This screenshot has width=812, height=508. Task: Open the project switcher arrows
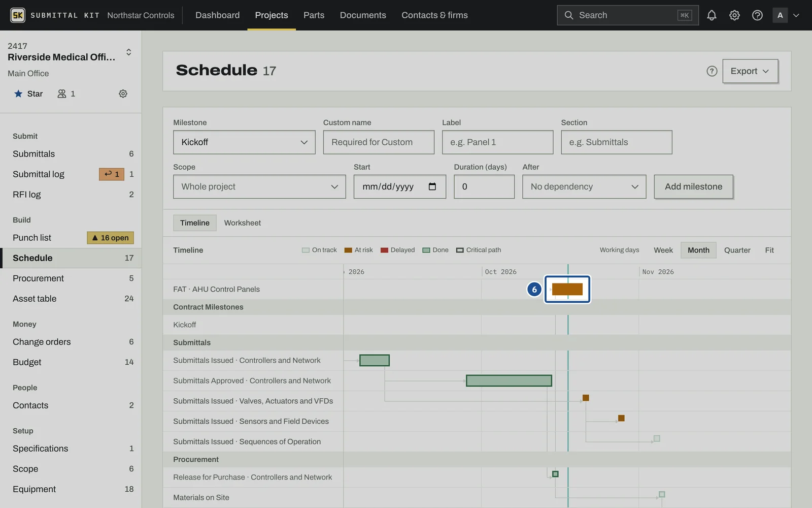tap(129, 52)
